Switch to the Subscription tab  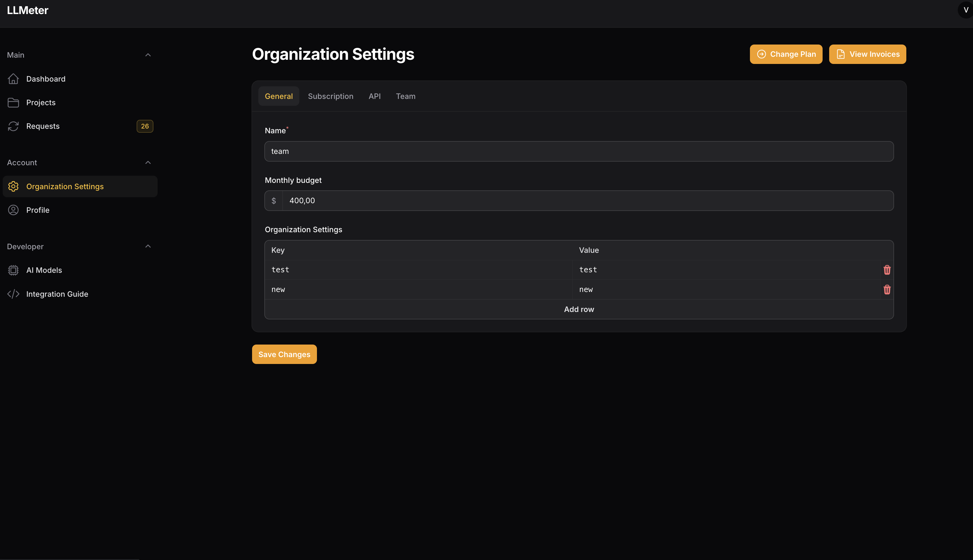(x=330, y=96)
